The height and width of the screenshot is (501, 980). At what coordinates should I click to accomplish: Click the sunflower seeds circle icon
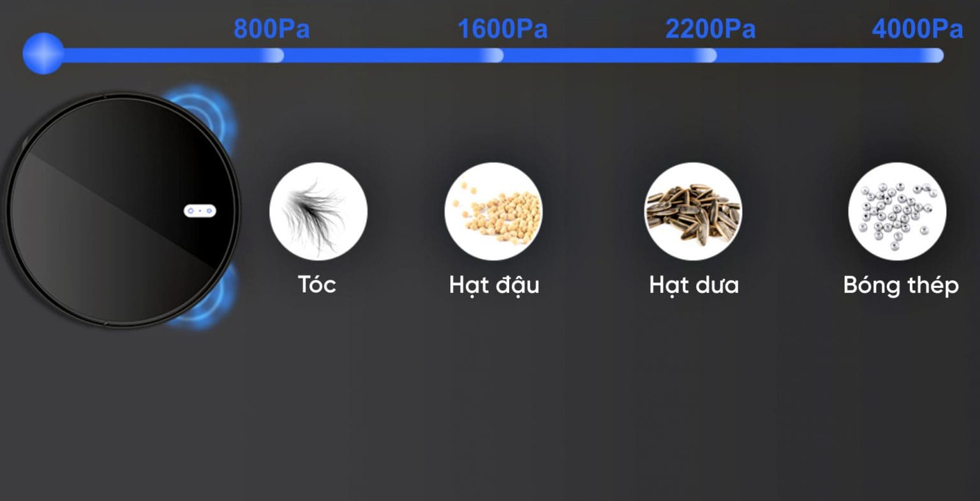pos(694,211)
